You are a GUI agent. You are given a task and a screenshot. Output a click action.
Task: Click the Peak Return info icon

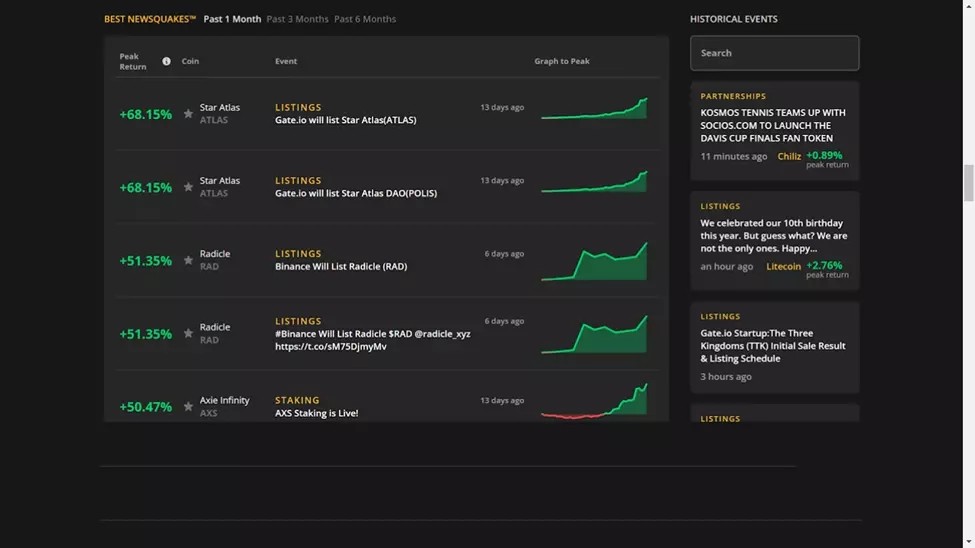coord(166,61)
